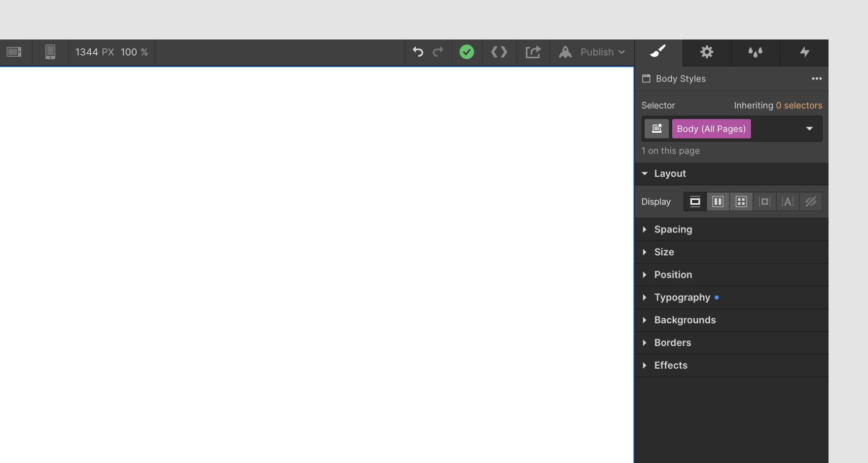Open the Body Styles overflow menu
Image resolution: width=868 pixels, height=463 pixels.
click(816, 78)
